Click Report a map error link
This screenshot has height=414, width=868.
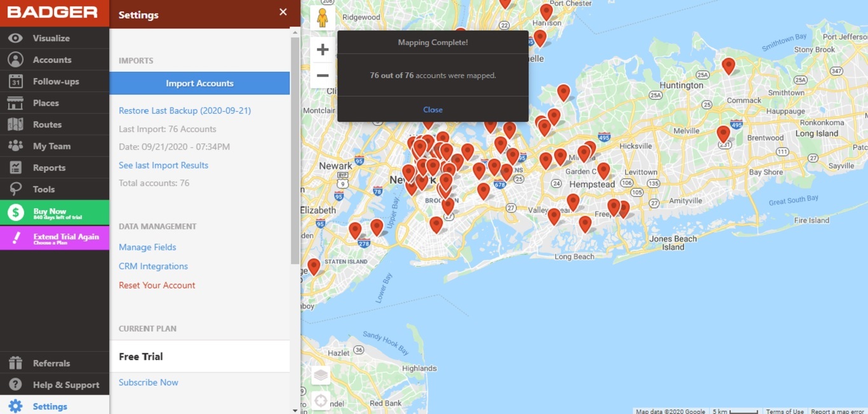(837, 411)
